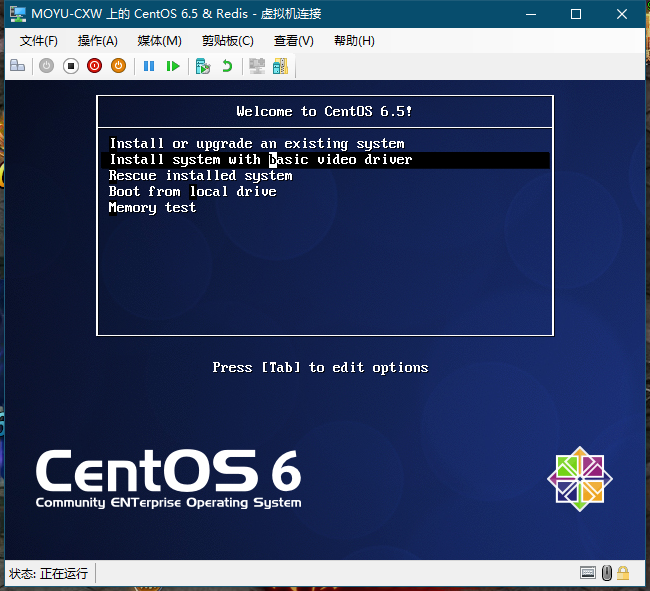The image size is (650, 591).
Task: Maximize the virtual machine connection window
Action: (x=576, y=14)
